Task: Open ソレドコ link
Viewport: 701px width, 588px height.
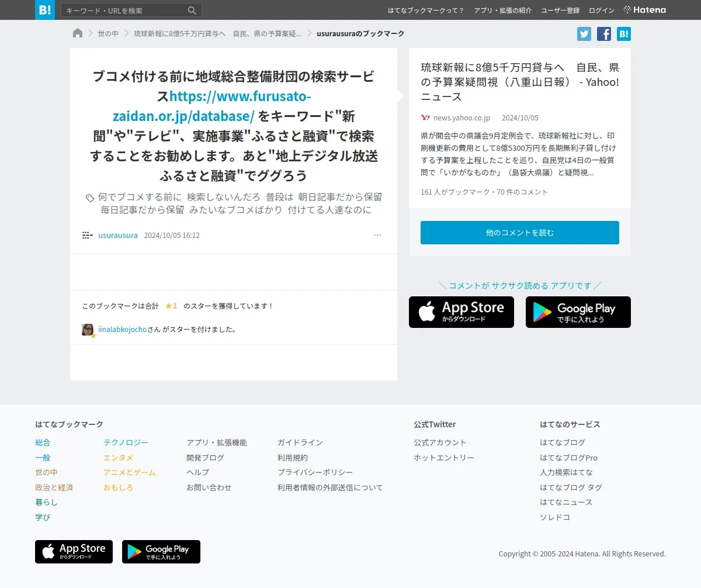Action: (x=555, y=517)
